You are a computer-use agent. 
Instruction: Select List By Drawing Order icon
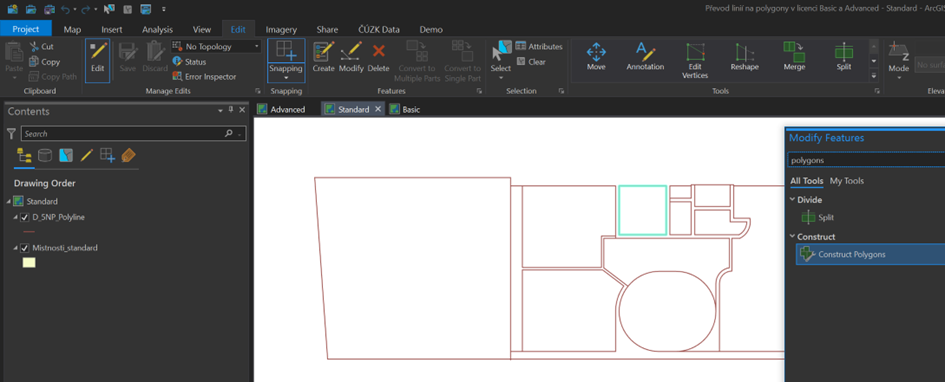tap(25, 155)
